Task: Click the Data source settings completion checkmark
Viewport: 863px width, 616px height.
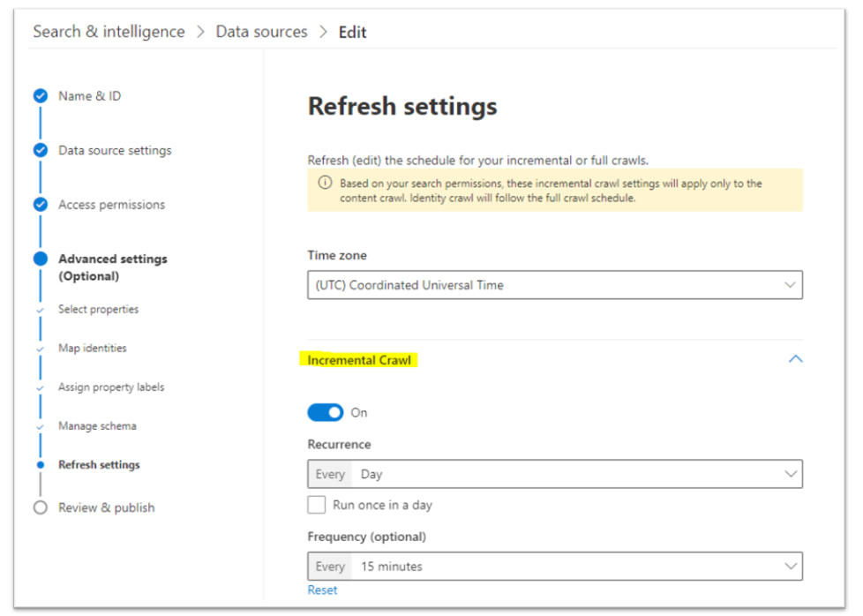Action: click(40, 150)
